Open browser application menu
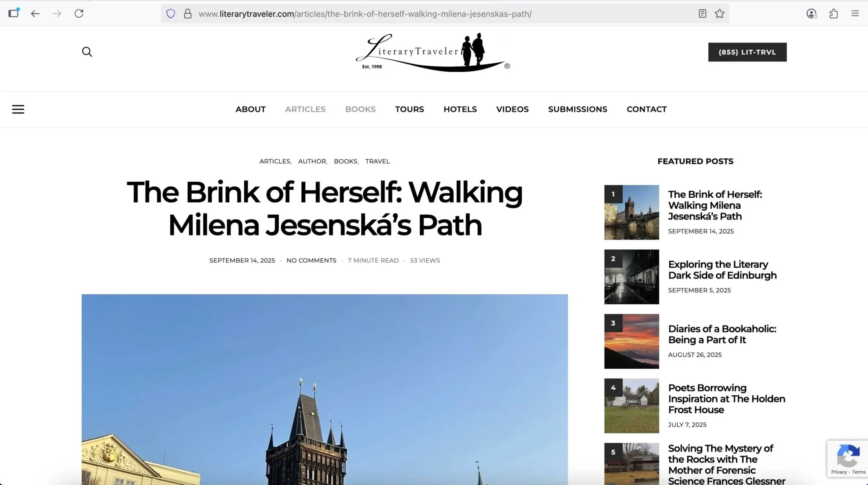The height and width of the screenshot is (485, 868). tap(855, 14)
